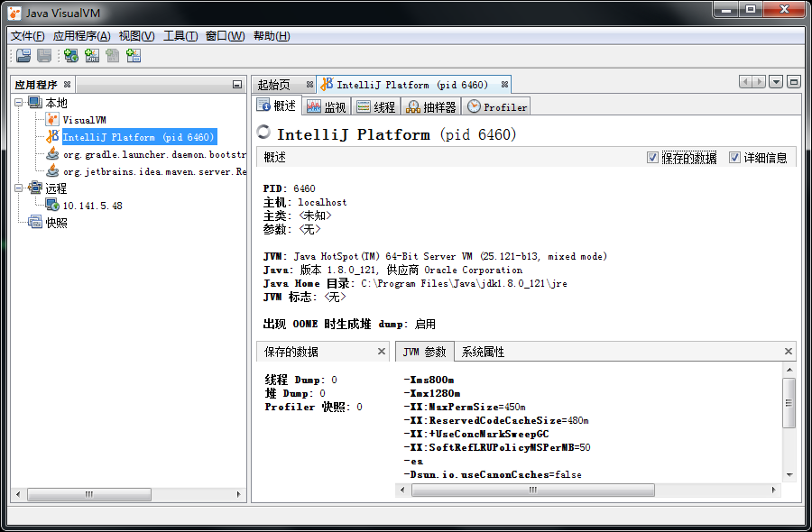Toggle the 详细信息 checkbox
The height and width of the screenshot is (532, 812).
tap(734, 157)
